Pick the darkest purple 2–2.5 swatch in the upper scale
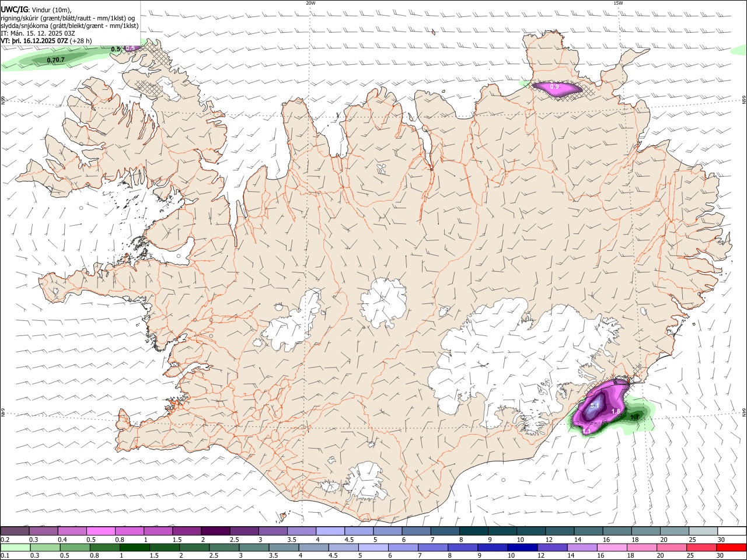Image resolution: width=747 pixels, height=560 pixels. coord(215,531)
